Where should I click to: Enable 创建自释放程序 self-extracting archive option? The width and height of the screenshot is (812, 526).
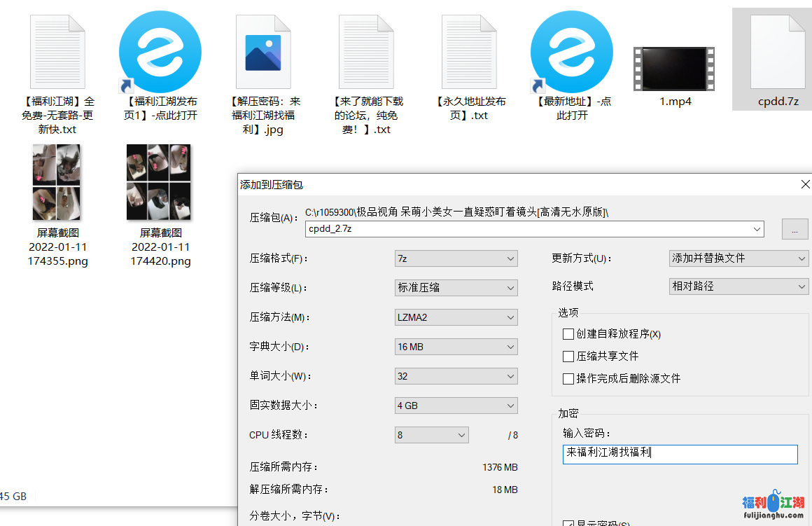[568, 334]
